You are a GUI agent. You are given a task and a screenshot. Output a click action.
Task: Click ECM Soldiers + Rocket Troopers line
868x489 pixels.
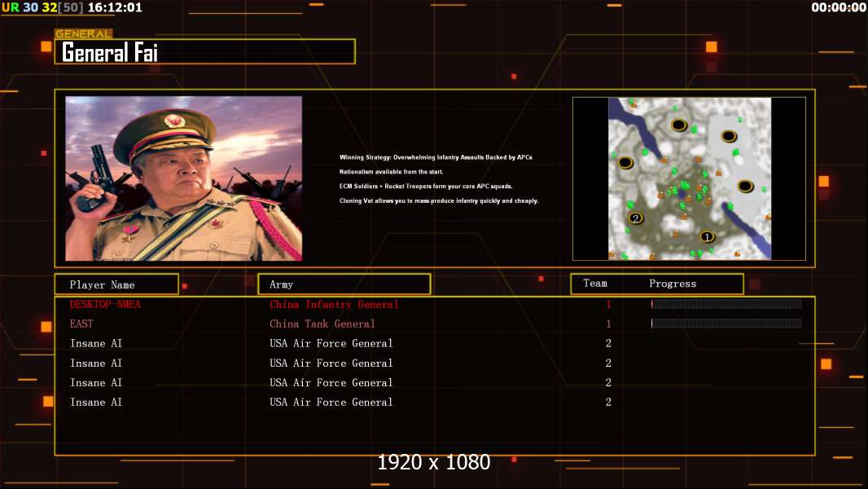click(426, 186)
